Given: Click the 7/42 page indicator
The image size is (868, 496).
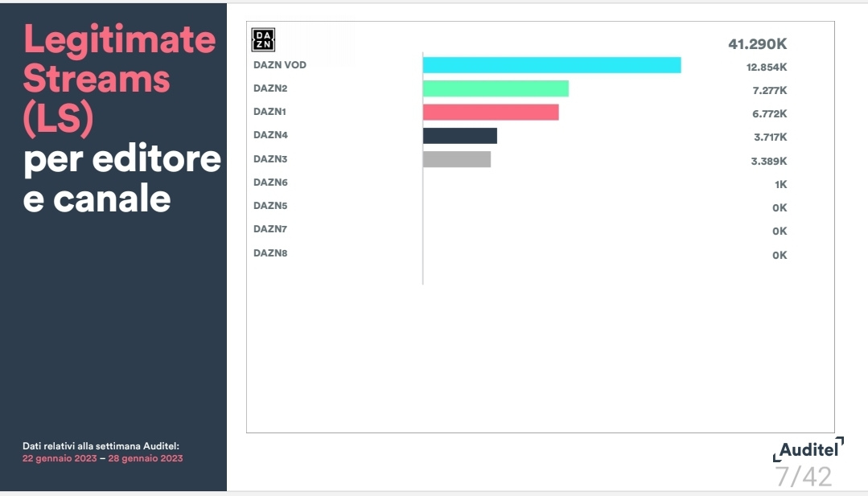Looking at the screenshot, I should pos(803,477).
